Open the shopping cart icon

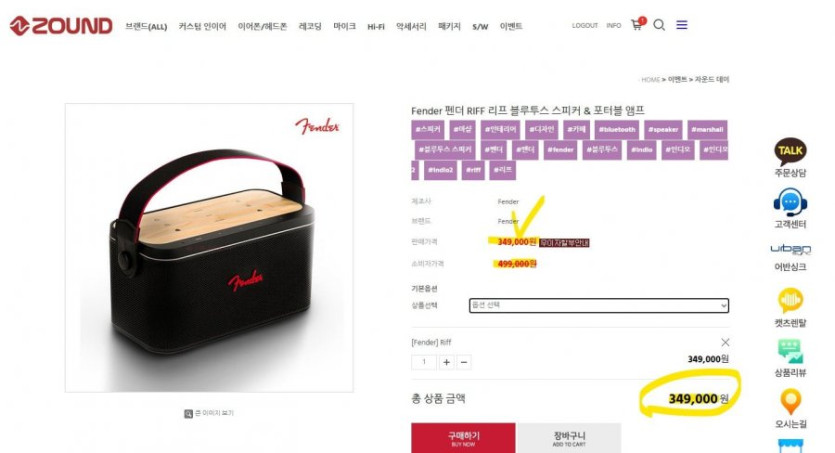click(637, 24)
